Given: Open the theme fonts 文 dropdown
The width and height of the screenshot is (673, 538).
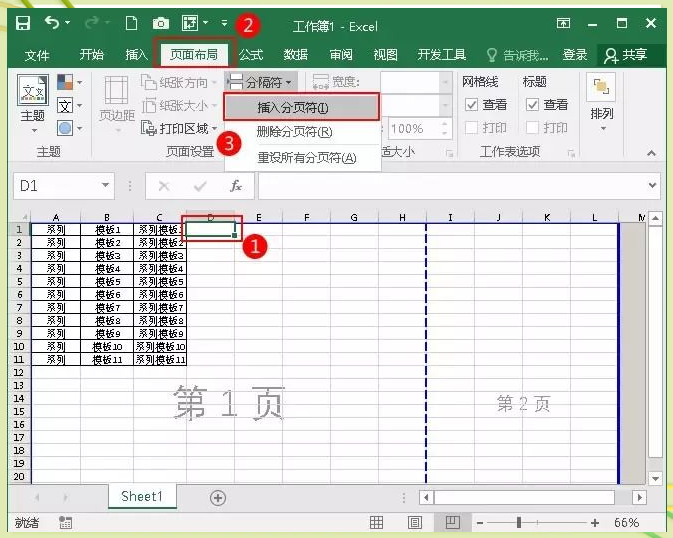Looking at the screenshot, I should coord(69,105).
